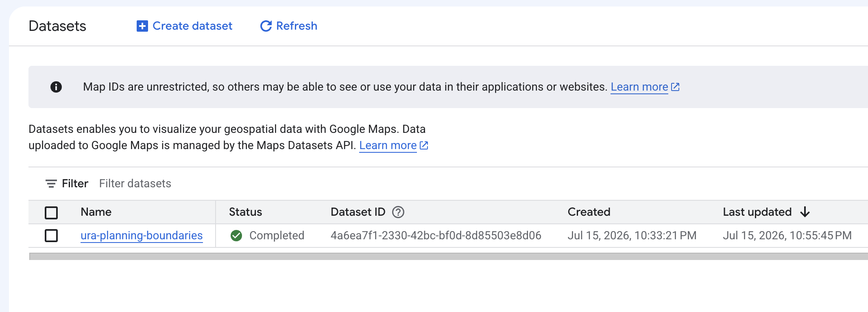
Task: Click the Filter label
Action: [x=75, y=184]
